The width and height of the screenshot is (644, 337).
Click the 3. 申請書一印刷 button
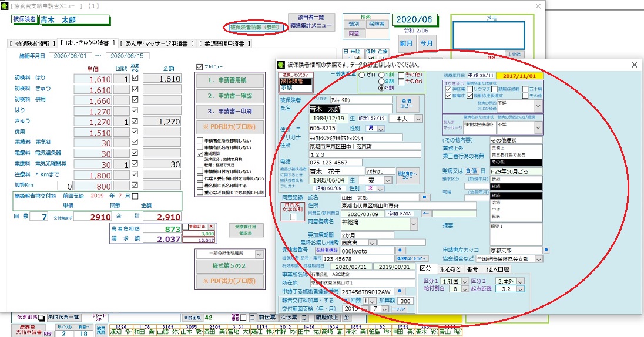[230, 111]
